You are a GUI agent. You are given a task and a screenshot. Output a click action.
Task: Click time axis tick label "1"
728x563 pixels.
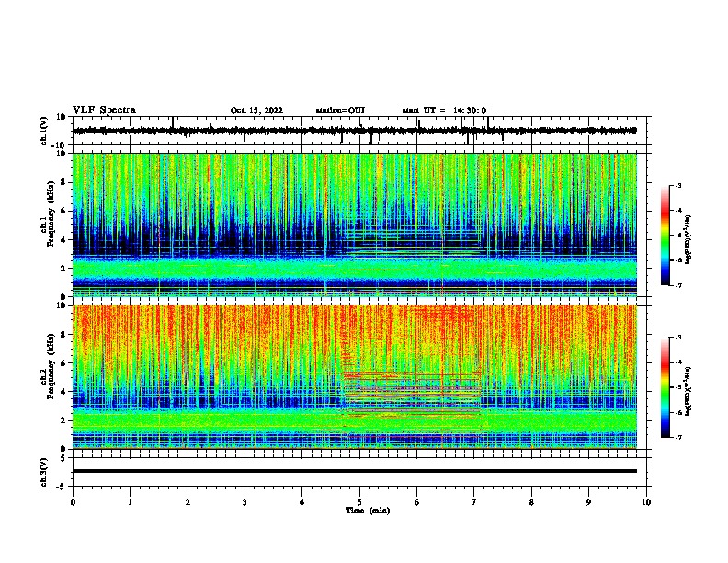130,502
